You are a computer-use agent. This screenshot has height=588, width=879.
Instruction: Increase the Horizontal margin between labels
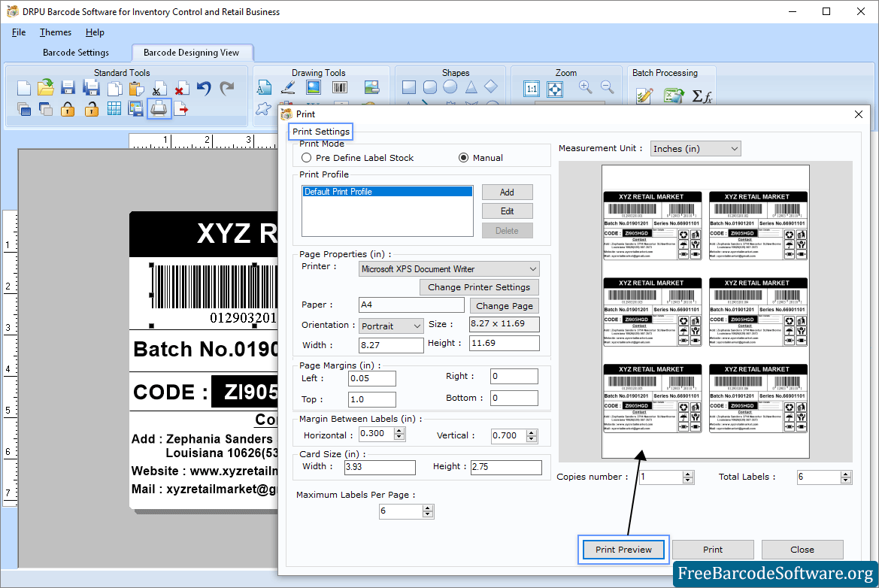[x=399, y=431]
